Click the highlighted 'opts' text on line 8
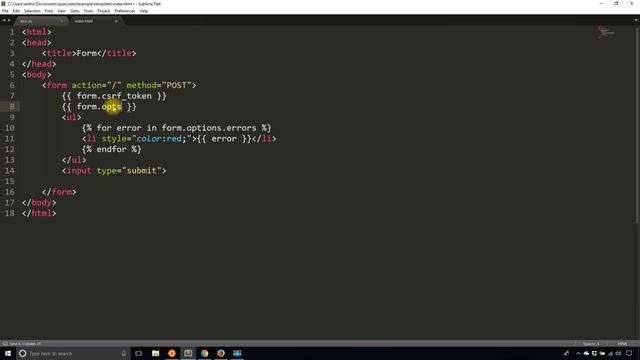 (111, 107)
